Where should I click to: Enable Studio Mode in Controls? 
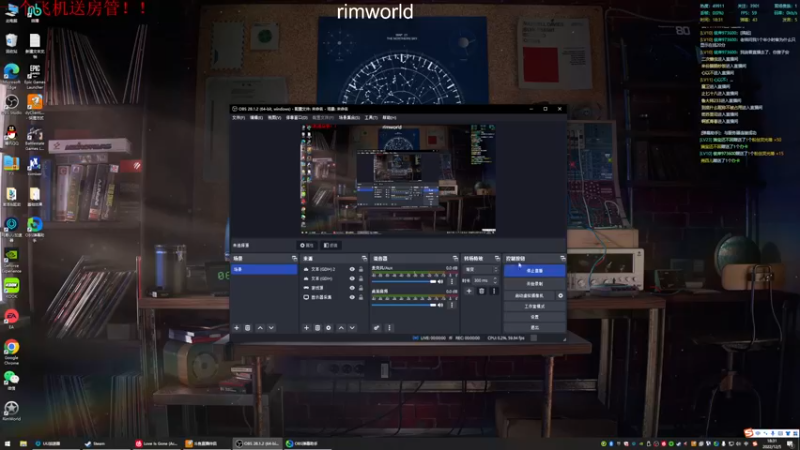click(x=534, y=306)
